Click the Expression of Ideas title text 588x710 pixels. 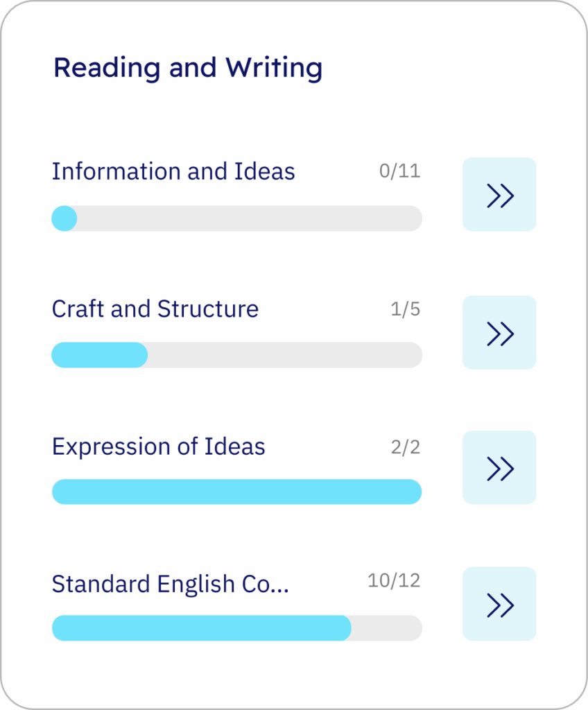[x=159, y=446]
